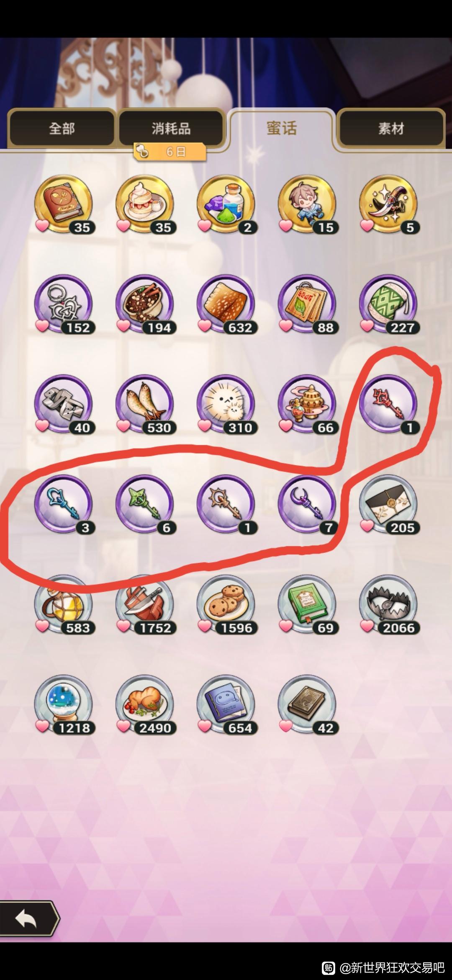Switch to the 全部 tab

62,128
